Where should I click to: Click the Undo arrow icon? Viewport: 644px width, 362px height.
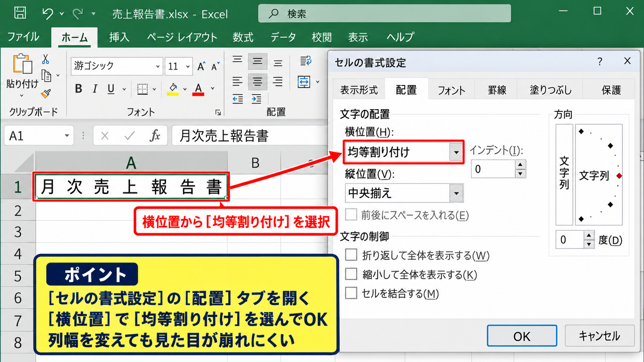(x=48, y=13)
